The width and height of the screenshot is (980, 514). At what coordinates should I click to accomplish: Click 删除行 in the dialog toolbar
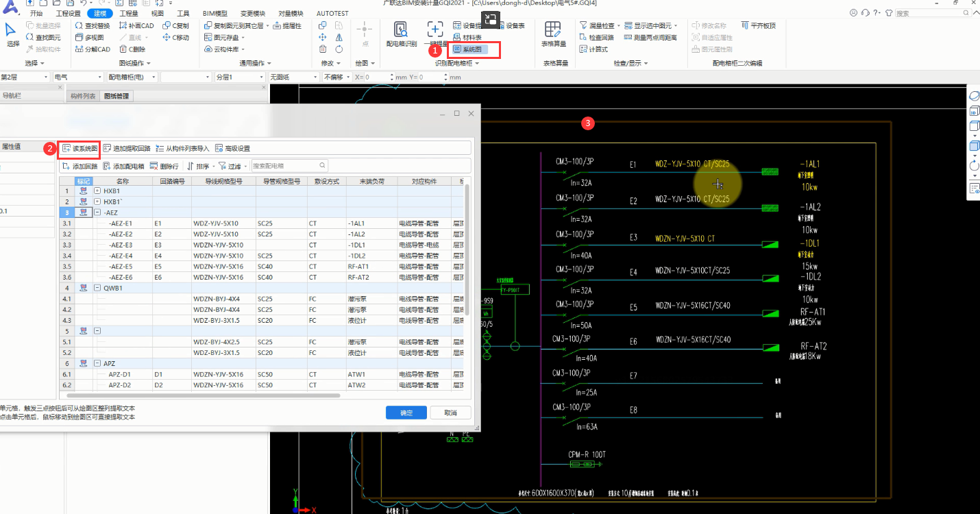click(164, 166)
